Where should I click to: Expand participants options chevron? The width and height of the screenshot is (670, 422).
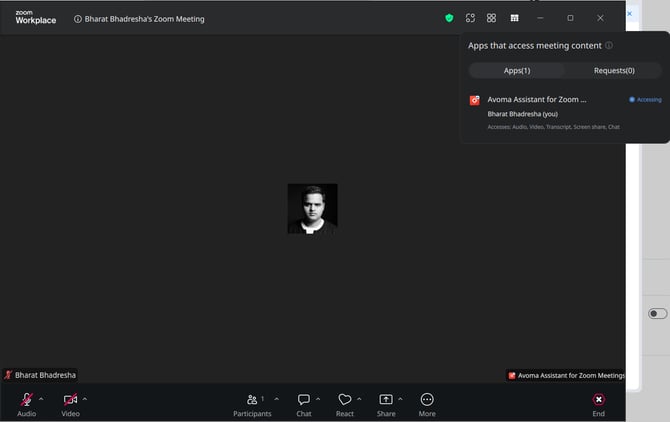pyautogui.click(x=276, y=399)
